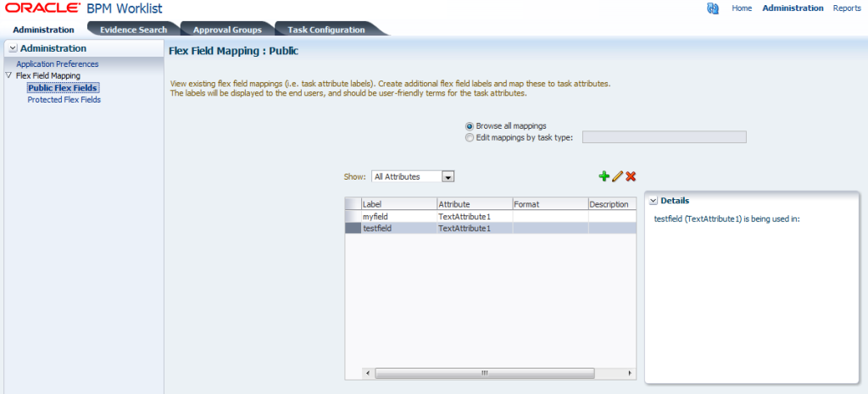Click the green plus add mapping icon
The height and width of the screenshot is (394, 868).
click(604, 176)
